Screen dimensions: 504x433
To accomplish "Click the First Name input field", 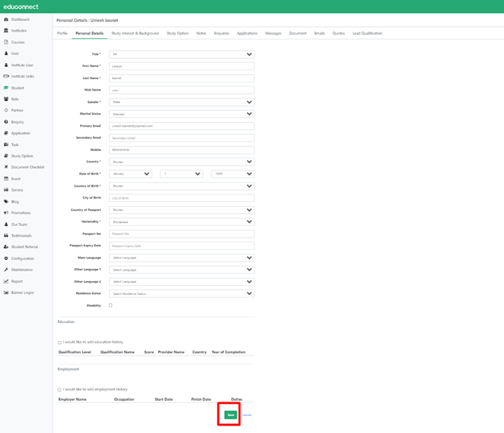I will pyautogui.click(x=182, y=66).
